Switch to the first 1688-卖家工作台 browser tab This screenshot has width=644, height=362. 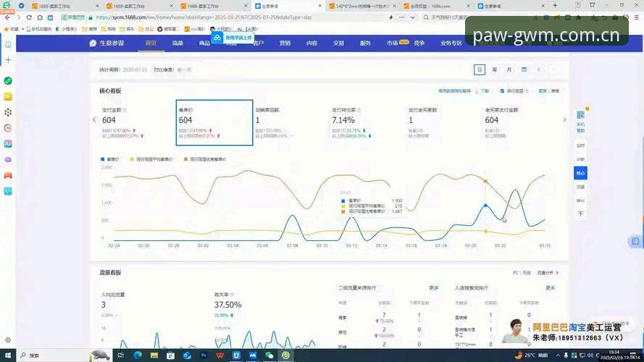click(x=65, y=7)
